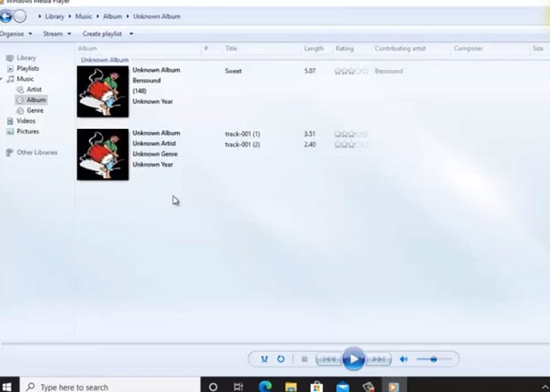This screenshot has width=550, height=392.
Task: Sort by the Title column header
Action: (x=231, y=49)
